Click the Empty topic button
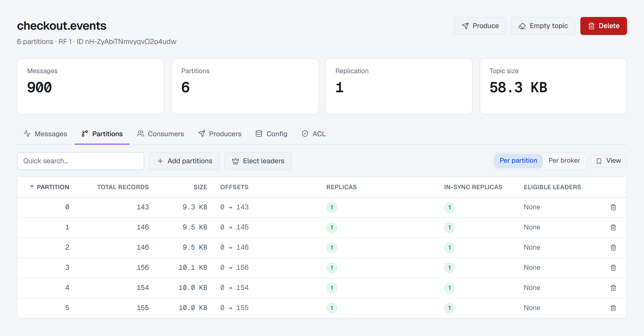Image resolution: width=644 pixels, height=336 pixels. coord(543,26)
